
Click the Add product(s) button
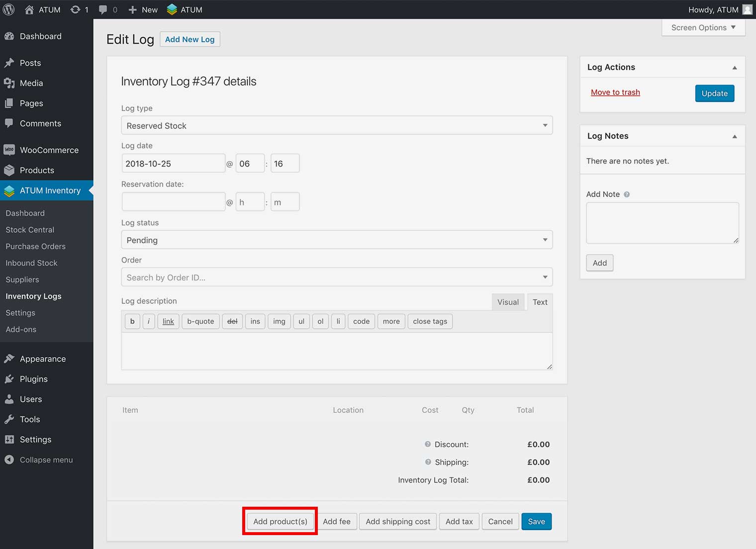280,521
